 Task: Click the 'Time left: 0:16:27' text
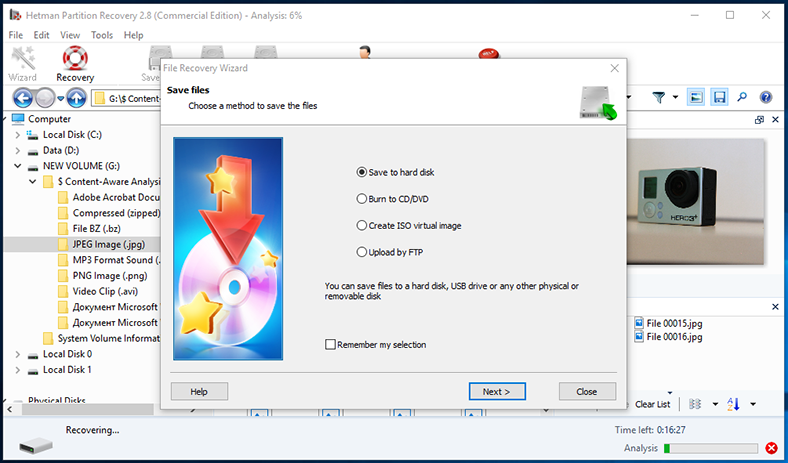tap(650, 430)
